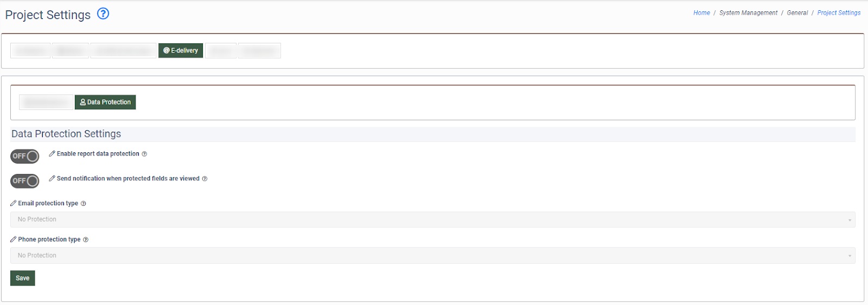Show help for Phone protection type
868x305 pixels.
[x=86, y=240]
